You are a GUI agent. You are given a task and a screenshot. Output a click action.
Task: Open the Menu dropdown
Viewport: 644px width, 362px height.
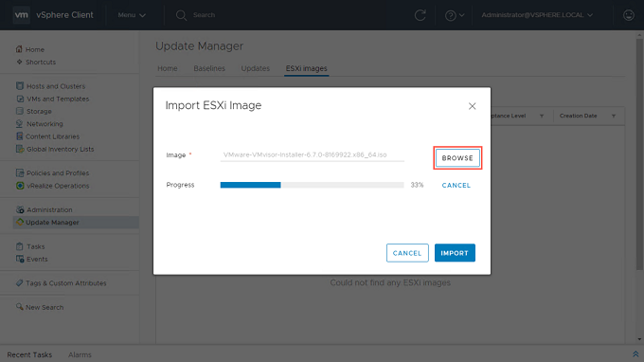[x=132, y=15]
